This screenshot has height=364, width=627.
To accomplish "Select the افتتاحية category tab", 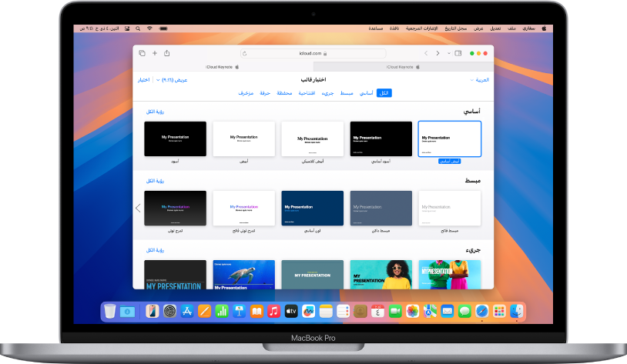I will [x=307, y=93].
